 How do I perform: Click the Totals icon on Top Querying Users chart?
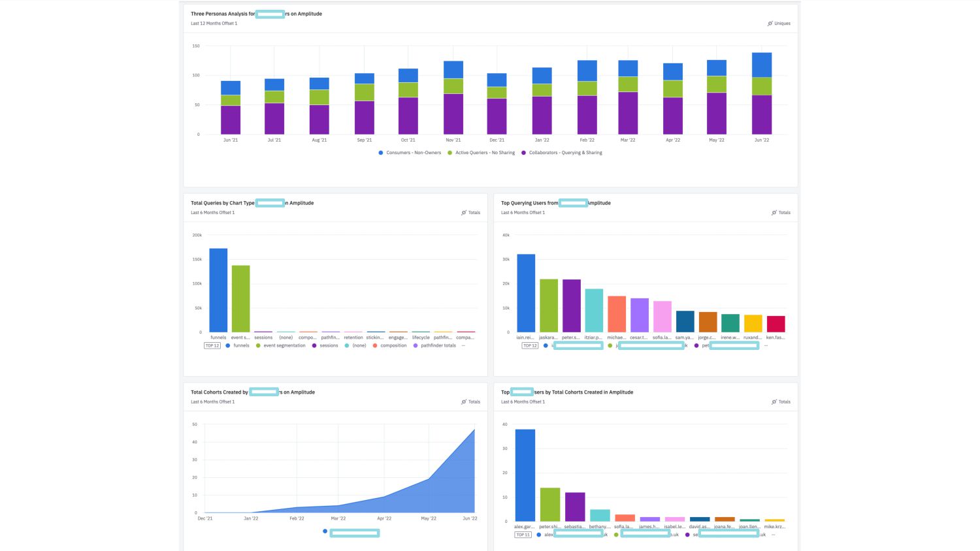click(774, 213)
